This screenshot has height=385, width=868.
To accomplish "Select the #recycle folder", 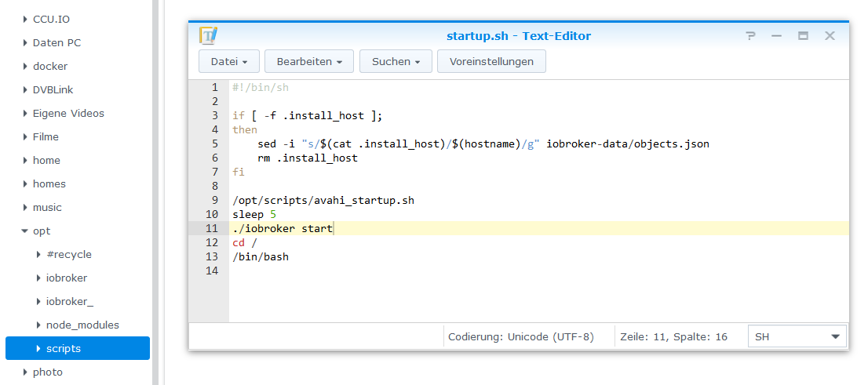I will (69, 254).
